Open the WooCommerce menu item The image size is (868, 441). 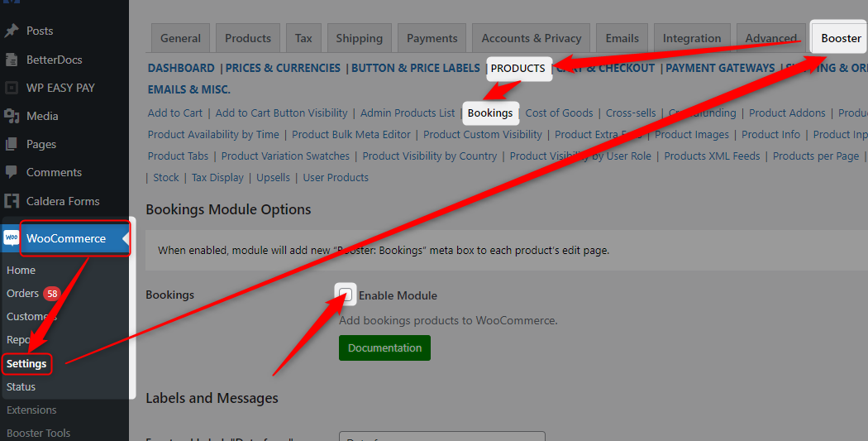[x=64, y=238]
